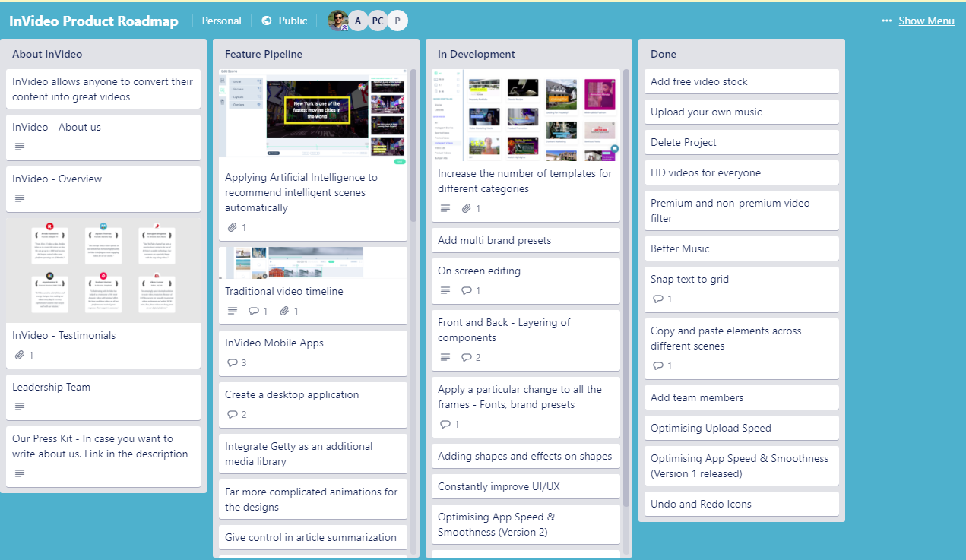Open card 'Add free video stock'

coord(742,81)
